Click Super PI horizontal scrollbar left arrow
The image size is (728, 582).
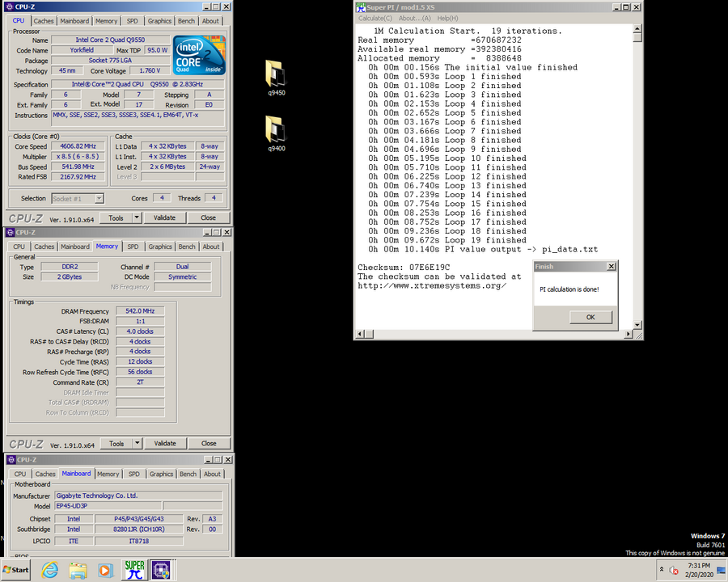(360, 334)
